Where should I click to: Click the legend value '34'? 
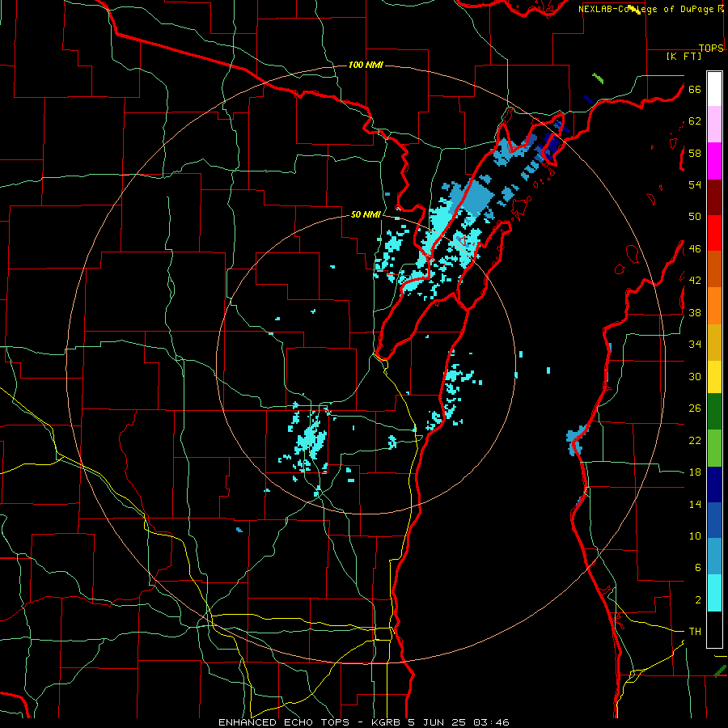coord(695,345)
